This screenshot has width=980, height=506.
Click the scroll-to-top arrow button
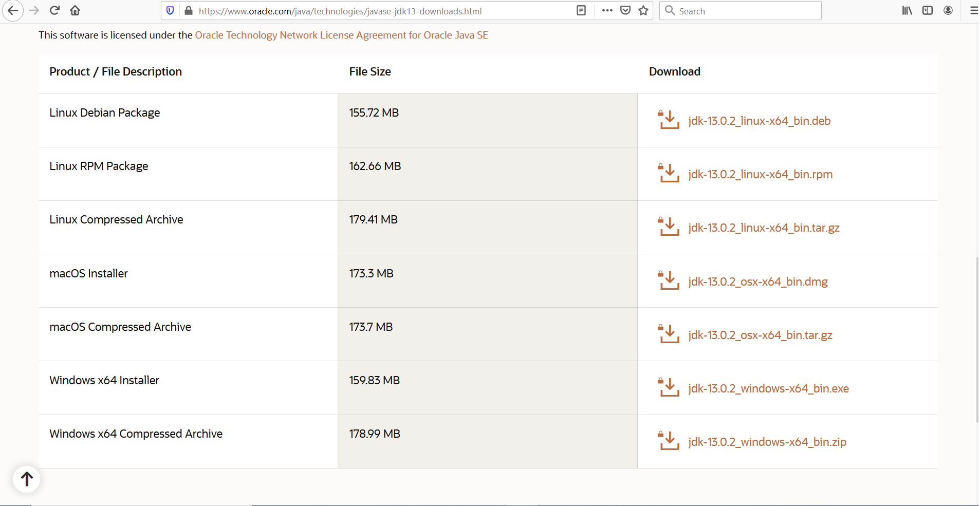click(x=27, y=479)
